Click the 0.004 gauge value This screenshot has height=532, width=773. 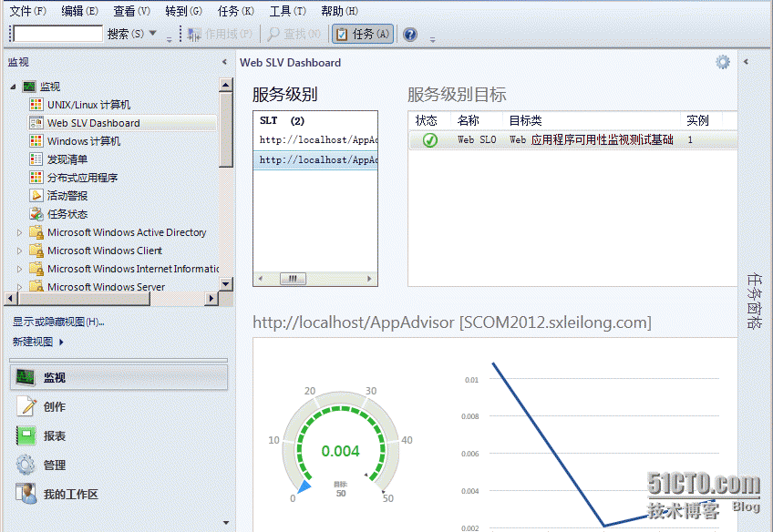click(340, 451)
